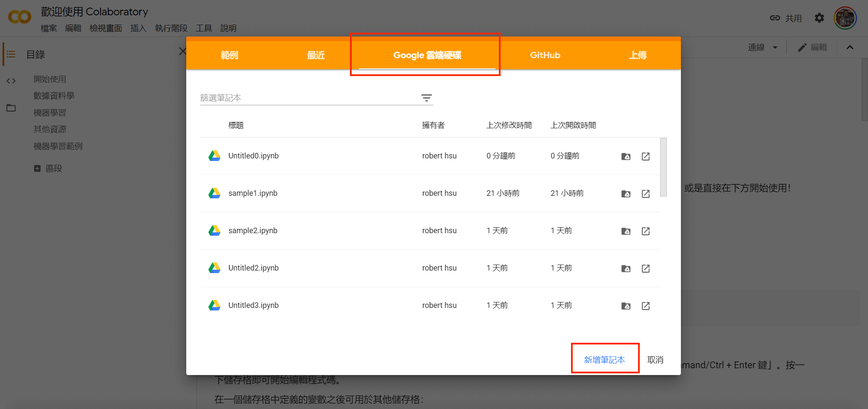Select the table of contents sidebar icon
The width and height of the screenshot is (868, 409).
point(11,54)
